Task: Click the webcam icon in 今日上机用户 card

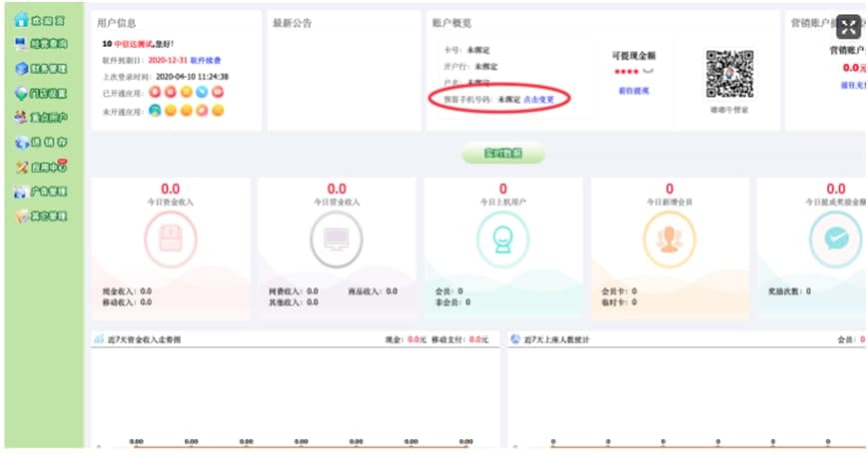Action: click(502, 239)
